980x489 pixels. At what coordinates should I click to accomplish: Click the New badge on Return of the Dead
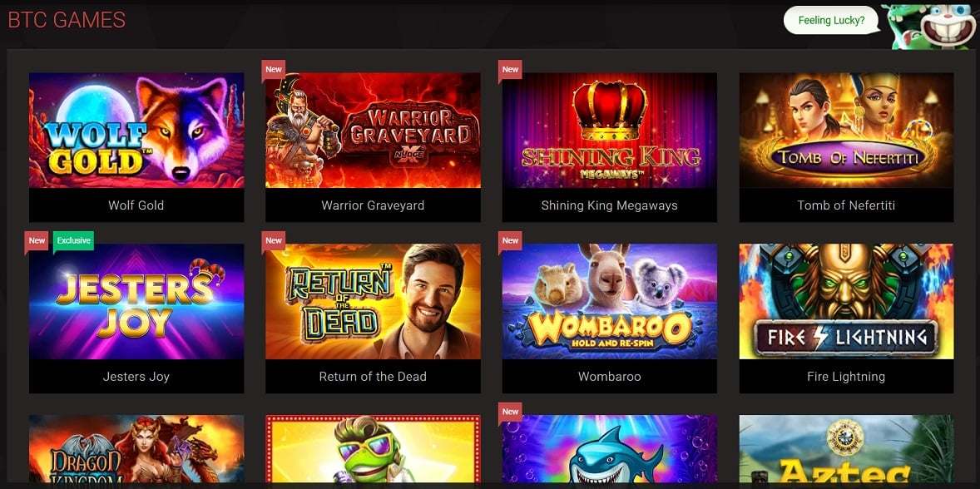(274, 241)
